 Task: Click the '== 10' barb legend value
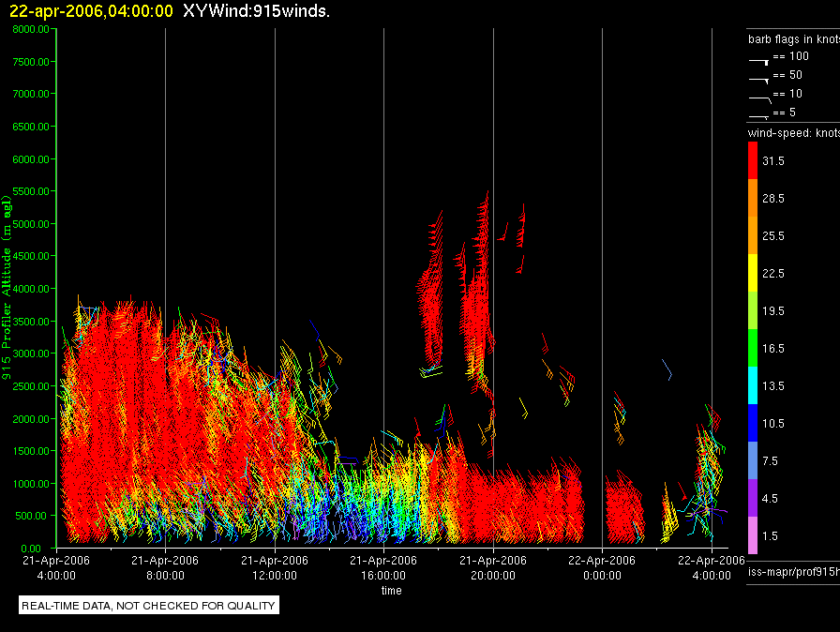[x=787, y=94]
